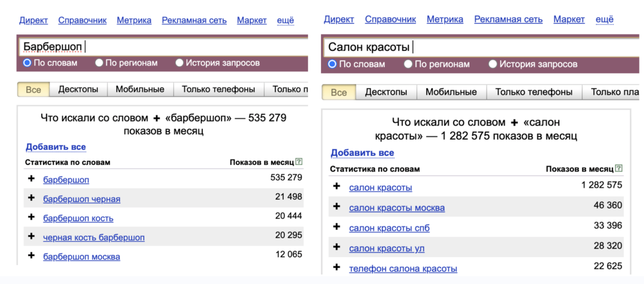Open the 'Маркет' link in the left panel

(x=252, y=20)
